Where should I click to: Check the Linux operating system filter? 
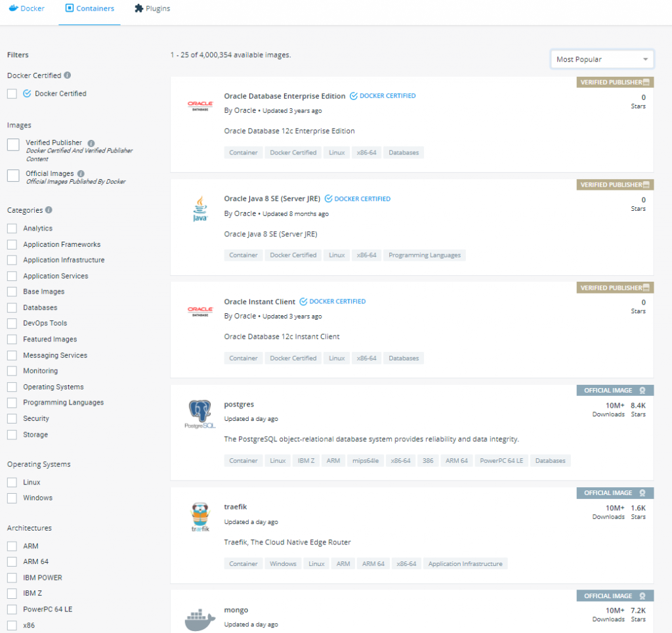point(12,483)
